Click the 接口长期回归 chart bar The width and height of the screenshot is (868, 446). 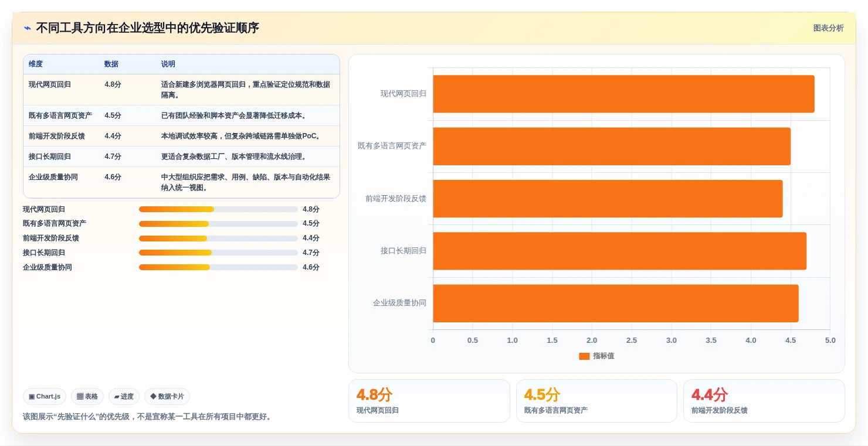[619, 251]
